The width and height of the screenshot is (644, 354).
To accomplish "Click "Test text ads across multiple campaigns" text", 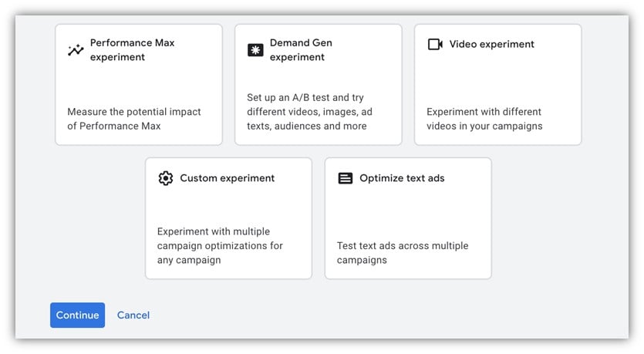I will pyautogui.click(x=402, y=253).
